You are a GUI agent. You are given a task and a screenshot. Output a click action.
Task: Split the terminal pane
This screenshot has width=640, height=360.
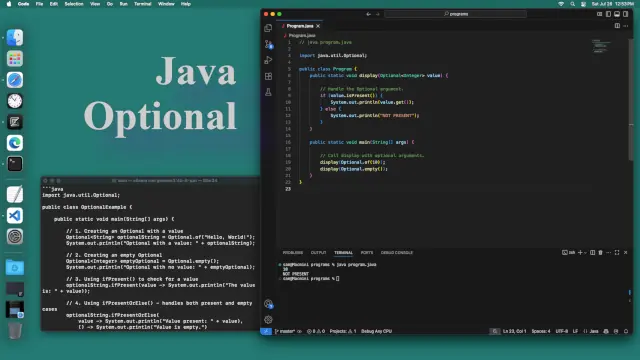click(x=592, y=253)
